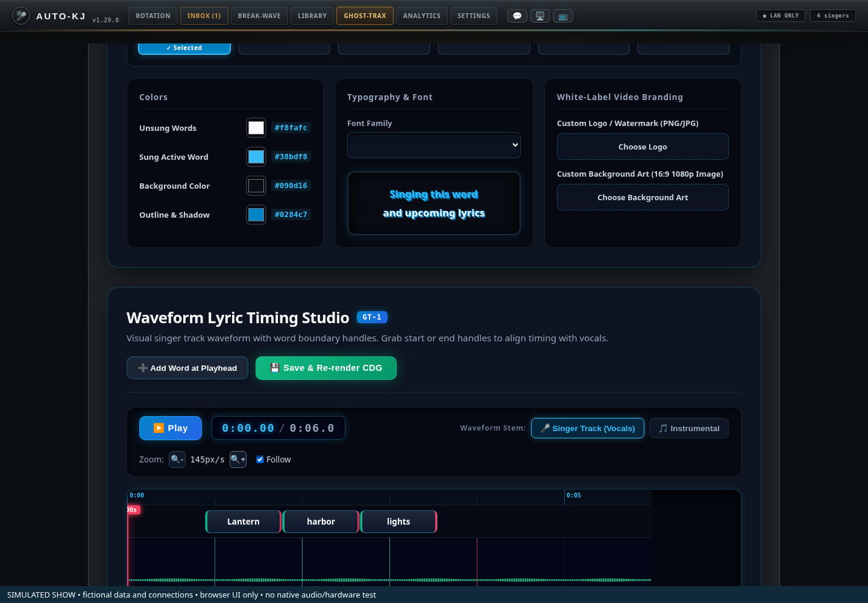
Task: Select the lights word block
Action: pos(398,522)
